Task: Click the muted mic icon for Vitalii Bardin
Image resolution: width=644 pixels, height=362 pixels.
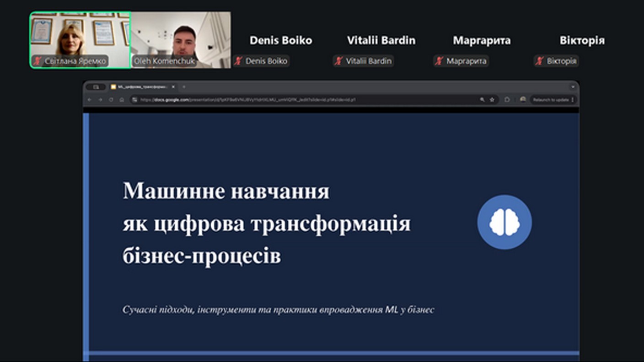Action: [x=338, y=61]
